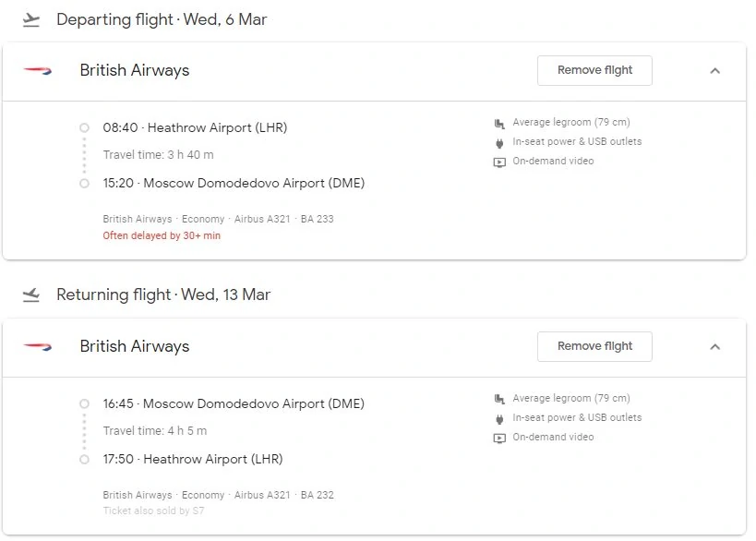Click British Airways logo on returning flight
Viewport: 756px width, 541px height.
[x=38, y=347]
